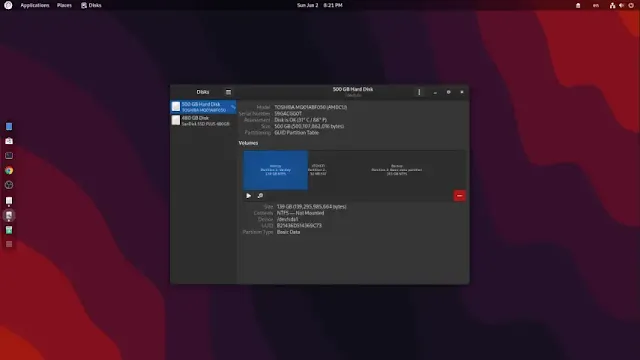640x360 pixels.
Task: Select the 480 GB Disk SanDisk entry
Action: (x=203, y=120)
